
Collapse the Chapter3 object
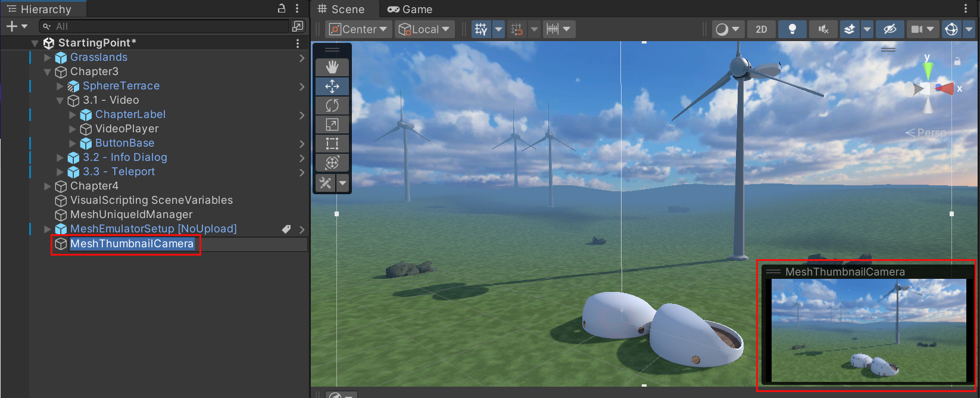click(x=48, y=71)
